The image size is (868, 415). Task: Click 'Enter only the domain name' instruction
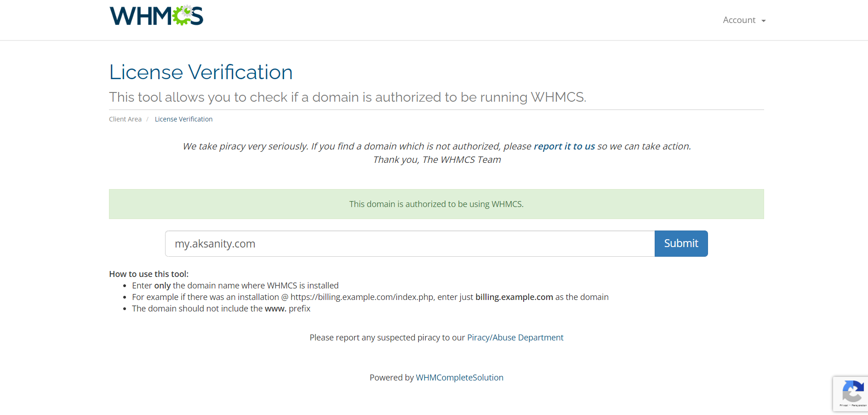pyautogui.click(x=235, y=286)
